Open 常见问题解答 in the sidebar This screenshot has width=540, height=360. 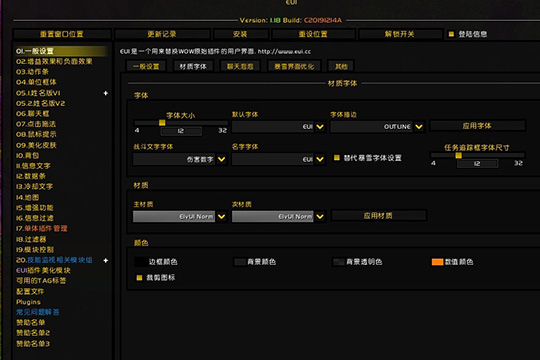pyautogui.click(x=38, y=312)
